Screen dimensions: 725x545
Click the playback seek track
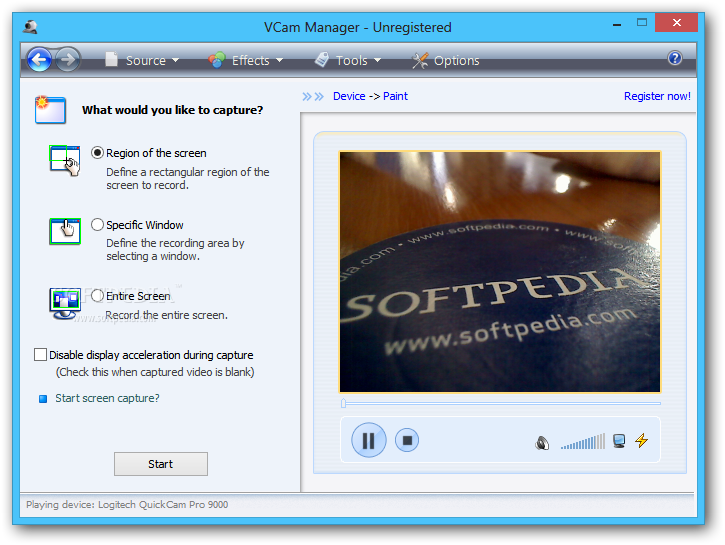tap(501, 404)
